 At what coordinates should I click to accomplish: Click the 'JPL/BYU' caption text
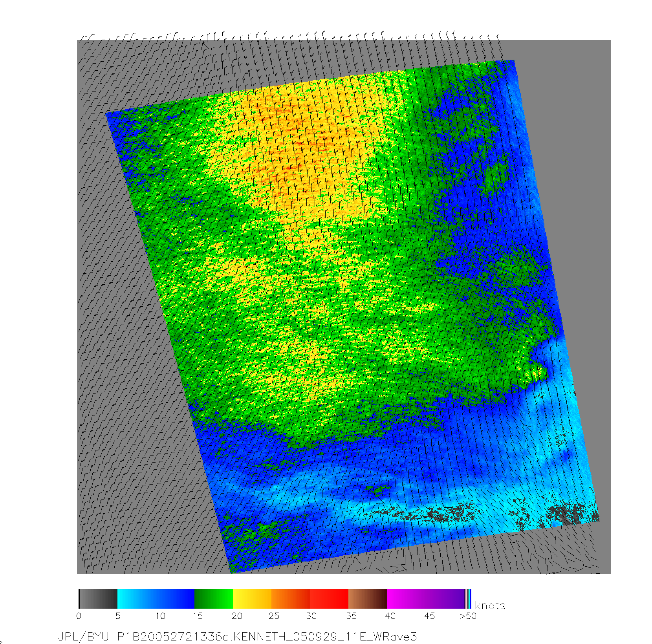coord(83,637)
